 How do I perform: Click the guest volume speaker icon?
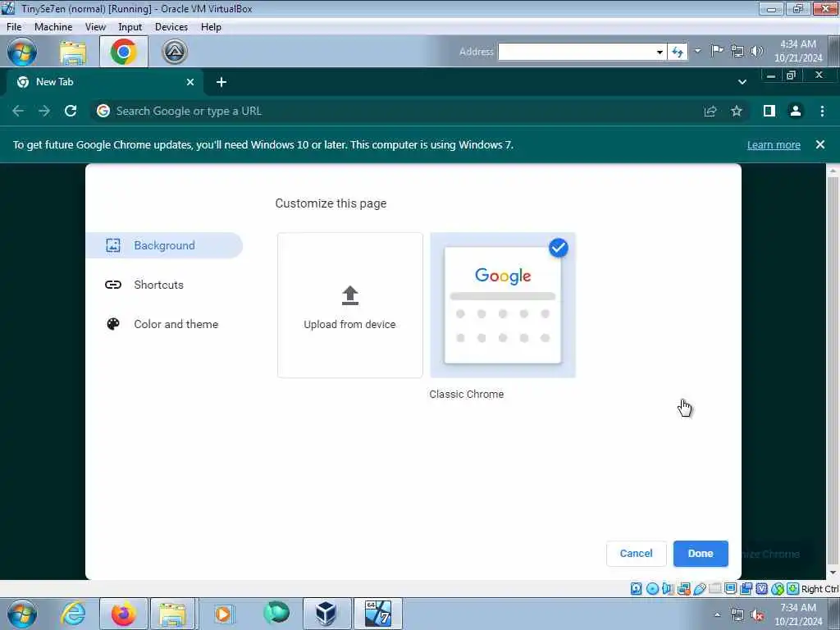pyautogui.click(x=756, y=52)
